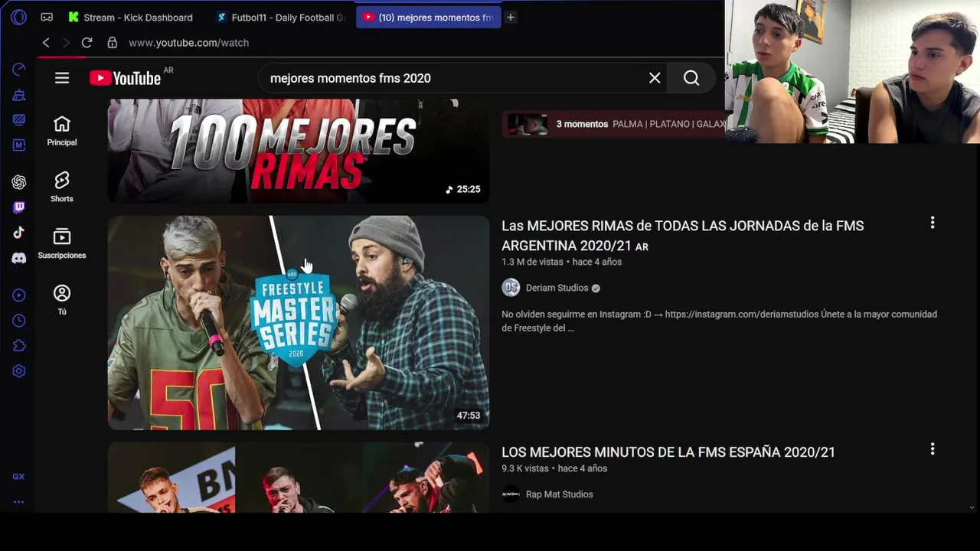The image size is (980, 551).
Task: Open GX Control speedometer icon in sidebar
Action: tap(19, 70)
